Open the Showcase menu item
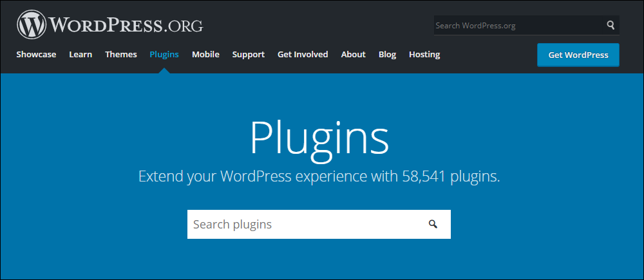This screenshot has width=644, height=280. pos(36,54)
